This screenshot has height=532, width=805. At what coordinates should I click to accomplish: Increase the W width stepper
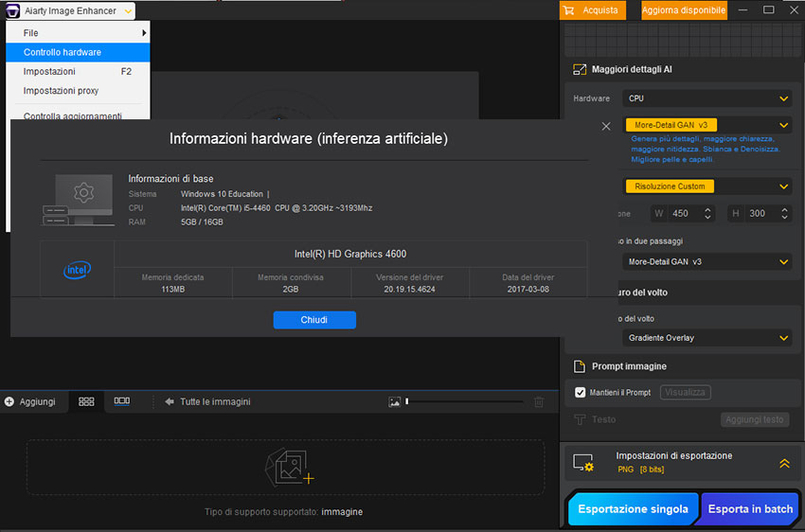coord(707,209)
